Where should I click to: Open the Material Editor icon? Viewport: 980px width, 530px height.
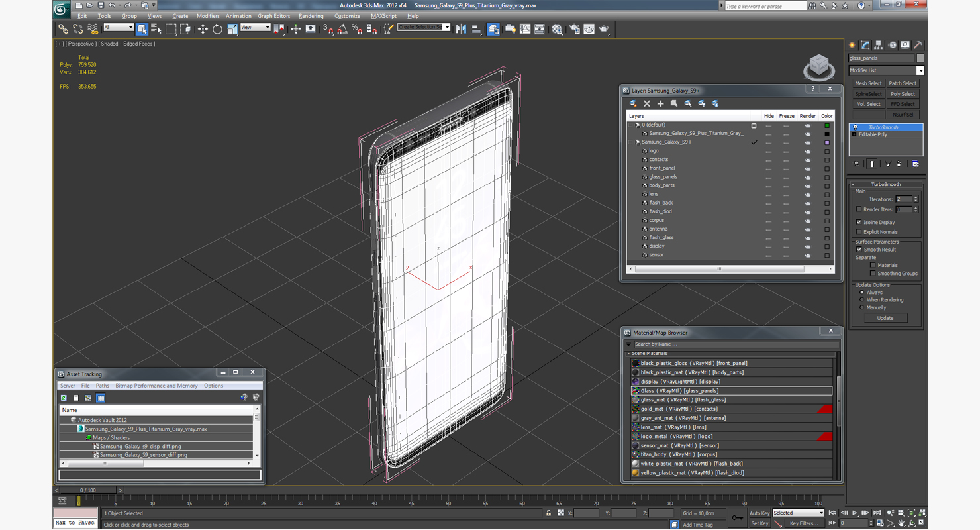click(x=558, y=29)
